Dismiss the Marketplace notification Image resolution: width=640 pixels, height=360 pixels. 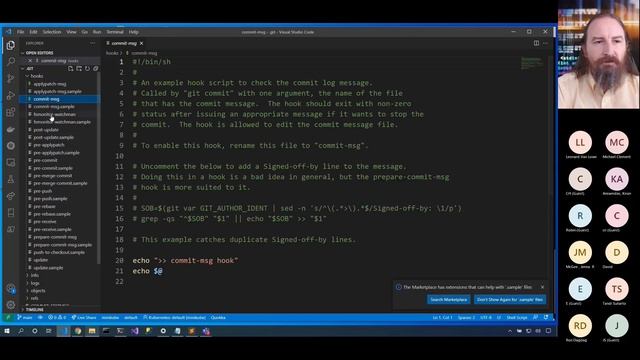[x=542, y=287]
